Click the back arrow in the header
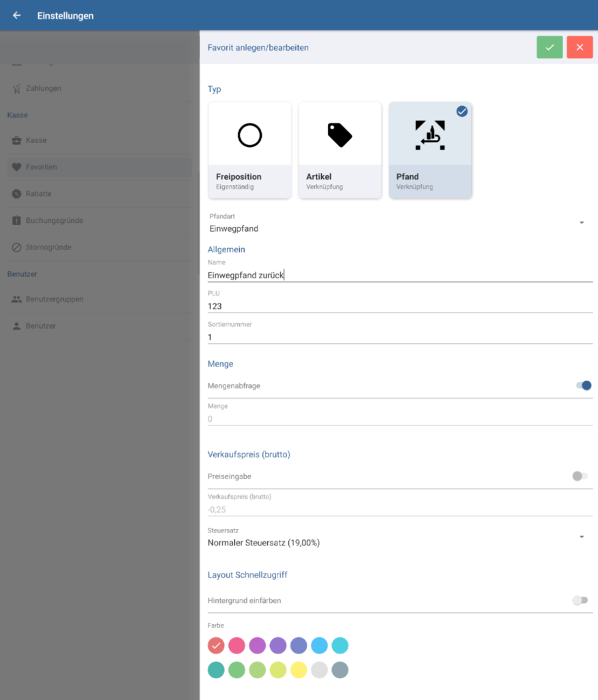Screen dimensions: 598x700 click(x=17, y=16)
